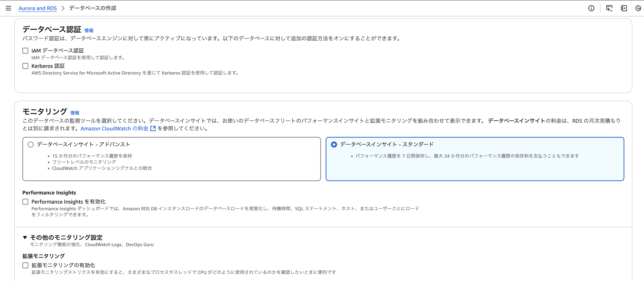Screen dimensions: 644x281
Task: Select データベースインサイト - スタンダード radio
Action: [x=334, y=144]
